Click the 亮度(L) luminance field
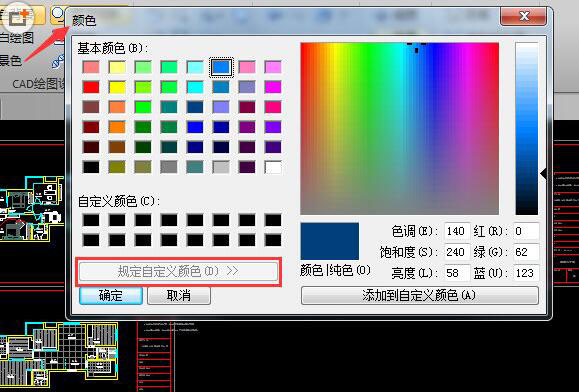 click(457, 273)
